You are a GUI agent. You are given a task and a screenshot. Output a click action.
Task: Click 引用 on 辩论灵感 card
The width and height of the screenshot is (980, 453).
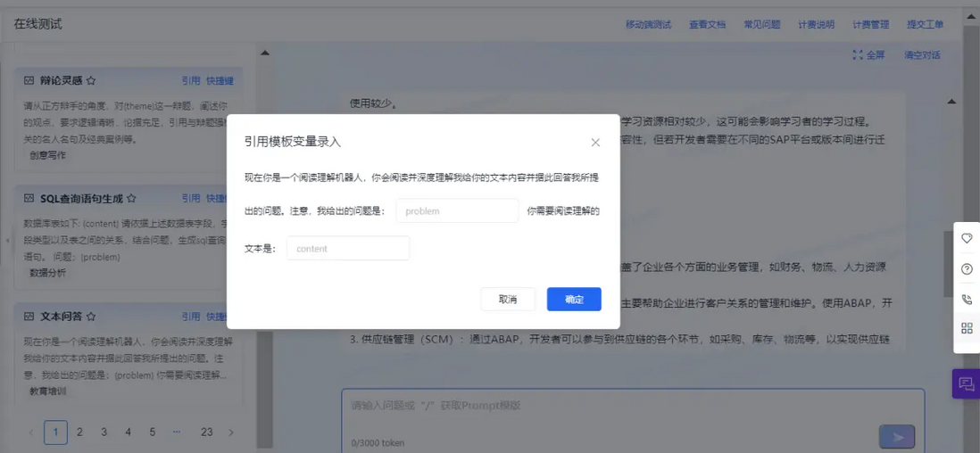(x=191, y=80)
